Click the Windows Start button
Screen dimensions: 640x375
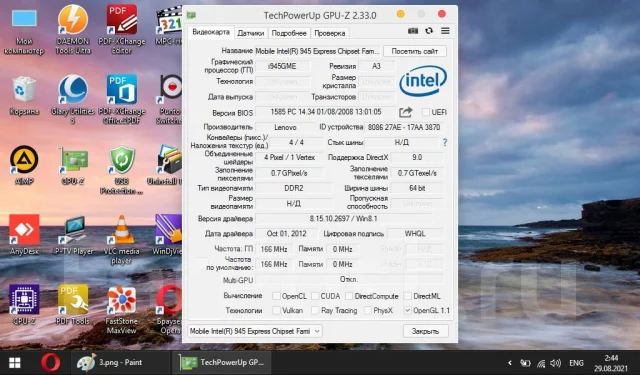click(x=15, y=363)
